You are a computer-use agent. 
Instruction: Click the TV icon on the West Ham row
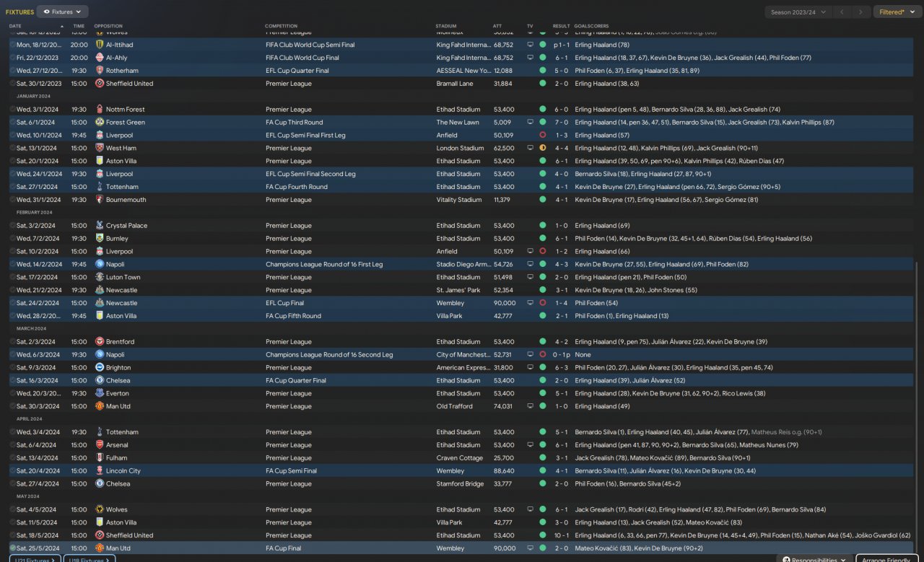pyautogui.click(x=531, y=148)
